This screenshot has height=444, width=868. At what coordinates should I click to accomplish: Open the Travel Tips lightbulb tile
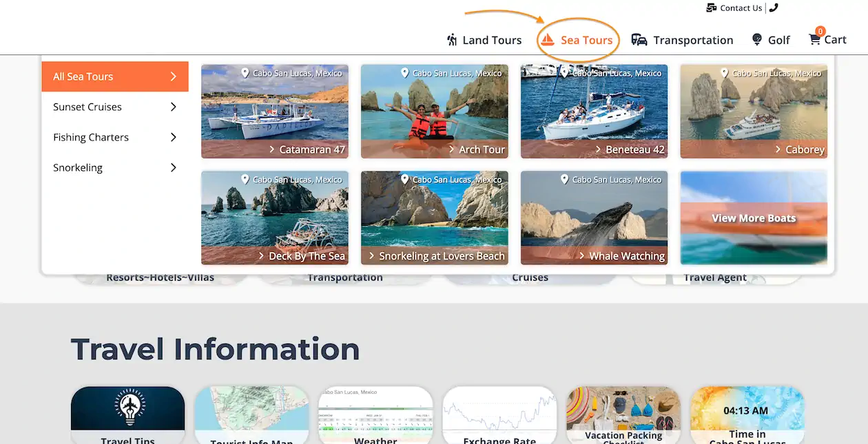click(127, 413)
